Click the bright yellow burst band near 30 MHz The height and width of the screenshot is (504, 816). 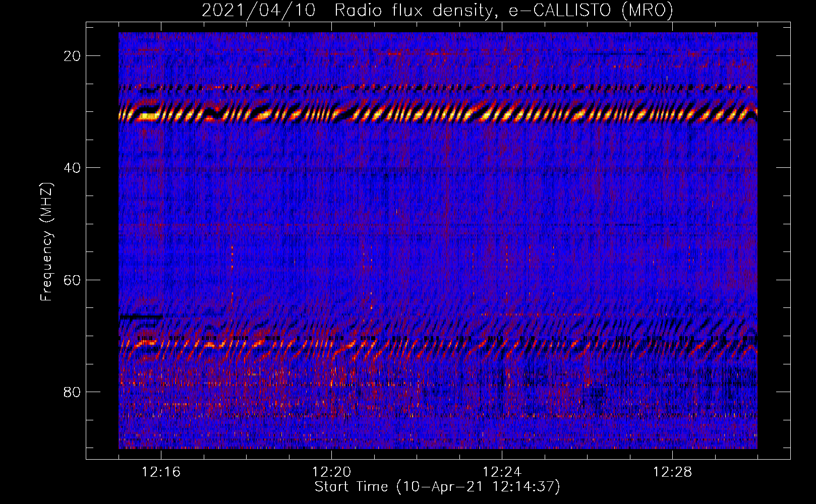point(438,113)
